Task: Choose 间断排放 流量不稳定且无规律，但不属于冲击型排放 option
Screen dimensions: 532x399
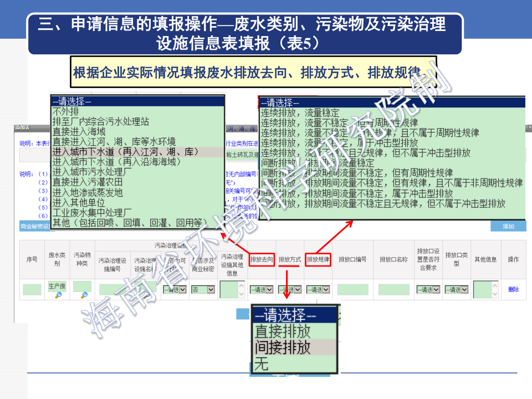Action: coord(392,203)
